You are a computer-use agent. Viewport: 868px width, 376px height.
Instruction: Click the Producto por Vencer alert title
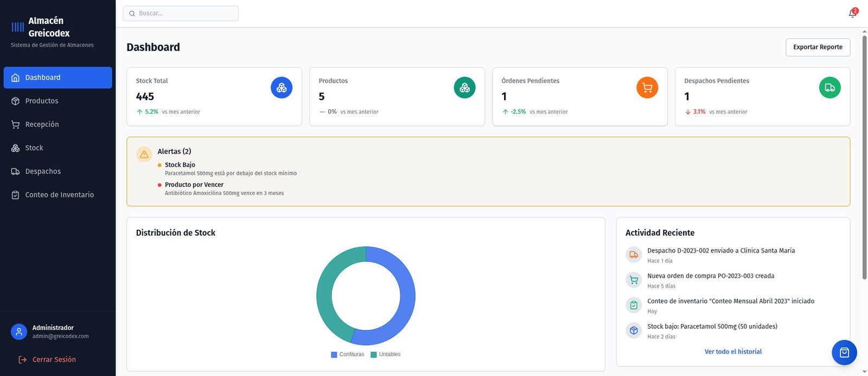[x=194, y=185]
